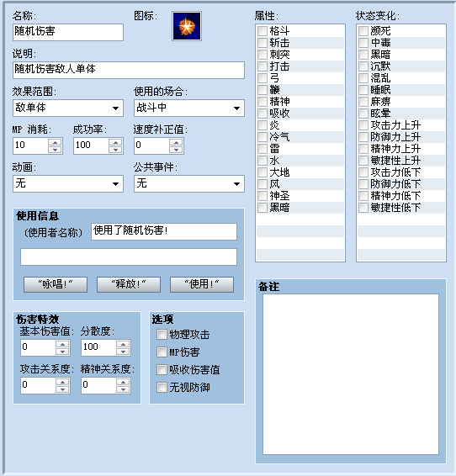The width and height of the screenshot is (456, 476).
Task: Click the "释放!" button
Action: [x=129, y=284]
